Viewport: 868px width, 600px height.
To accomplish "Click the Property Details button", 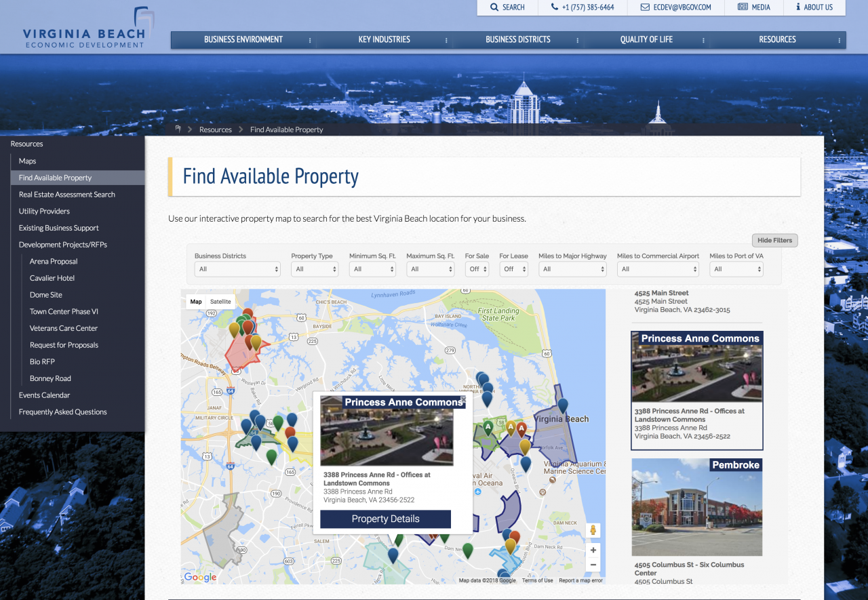I will (385, 519).
